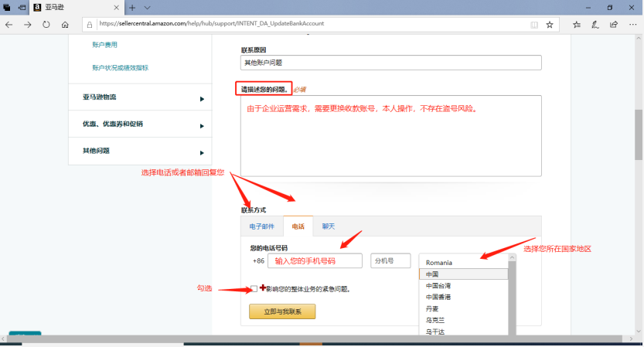Open new tab with plus button
Image resolution: width=644 pixels, height=347 pixels.
click(x=132, y=7)
